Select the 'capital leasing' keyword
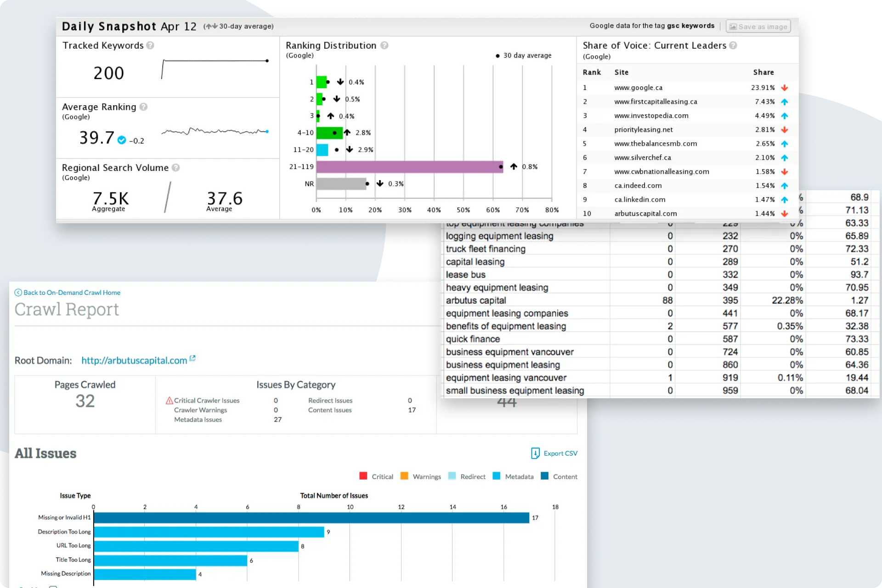Image resolution: width=882 pixels, height=588 pixels. coord(475,262)
